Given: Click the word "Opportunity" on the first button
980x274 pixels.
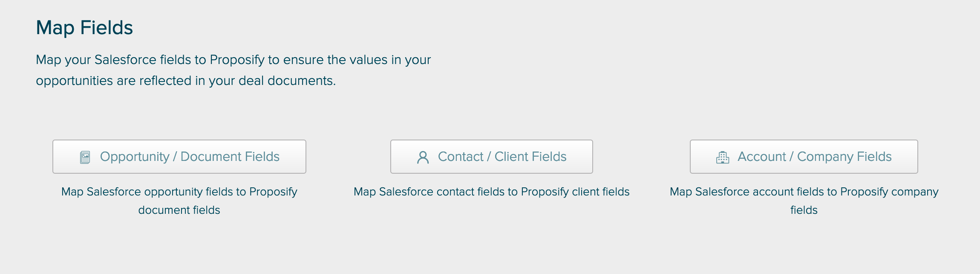Looking at the screenshot, I should click(x=135, y=157).
